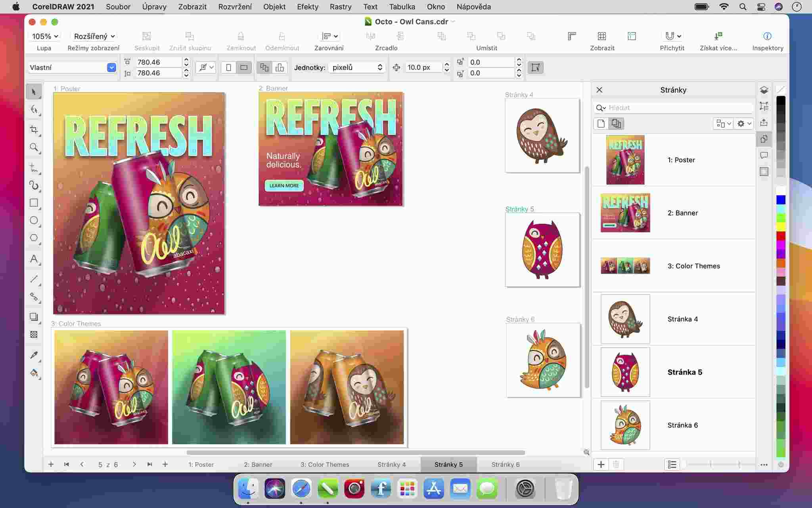Select the Polygon tool
The width and height of the screenshot is (812, 508).
coord(34,238)
